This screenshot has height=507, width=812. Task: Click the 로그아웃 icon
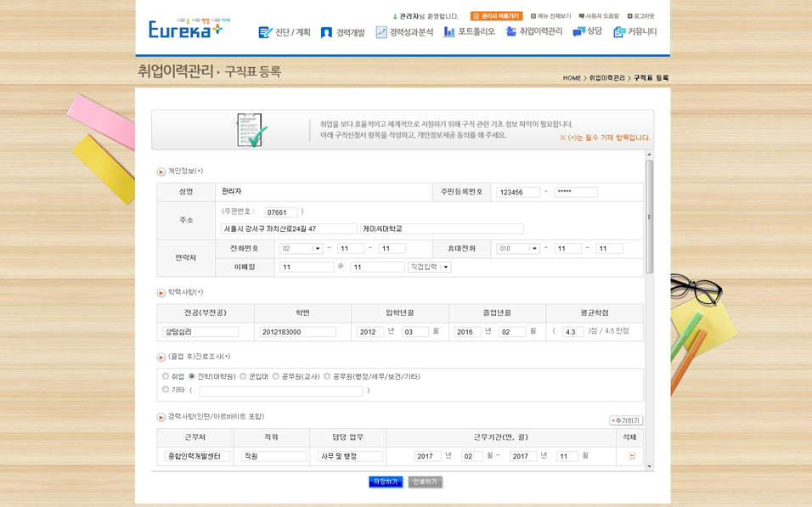629,16
